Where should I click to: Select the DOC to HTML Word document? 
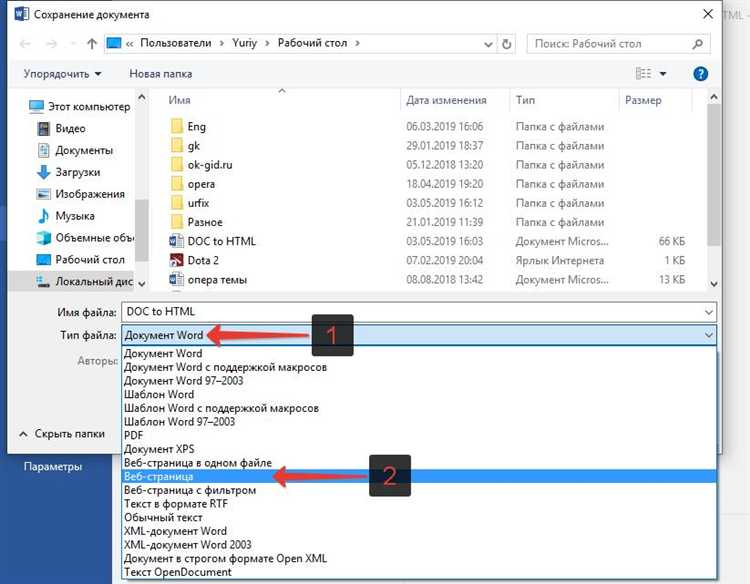(221, 241)
